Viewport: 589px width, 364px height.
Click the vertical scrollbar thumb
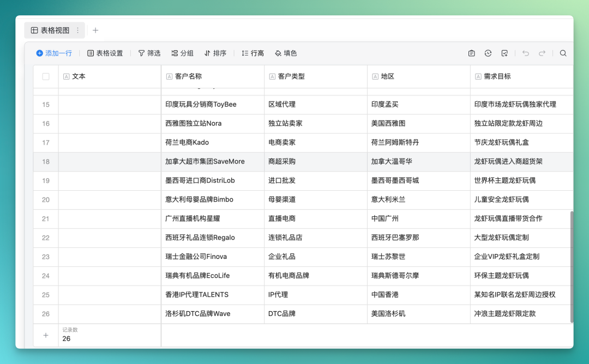click(572, 267)
